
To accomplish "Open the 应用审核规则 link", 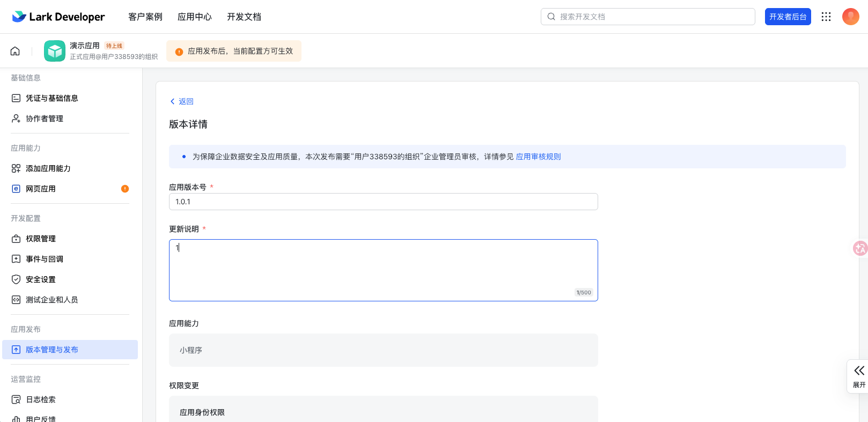I will pyautogui.click(x=538, y=157).
